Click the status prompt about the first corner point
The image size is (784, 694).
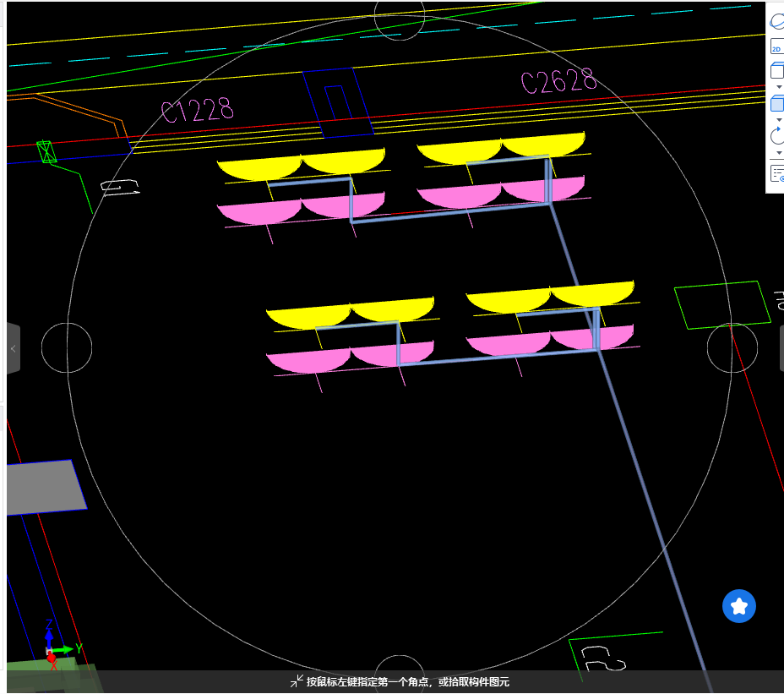[x=407, y=681]
